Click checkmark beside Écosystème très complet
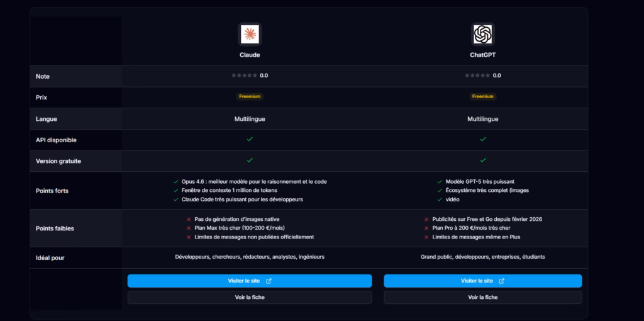The width and height of the screenshot is (644, 321). (x=440, y=190)
